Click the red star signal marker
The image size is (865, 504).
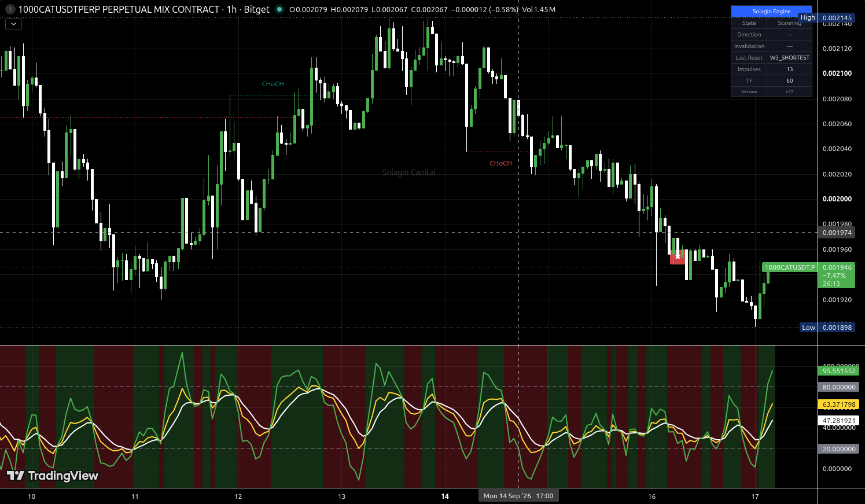678,256
